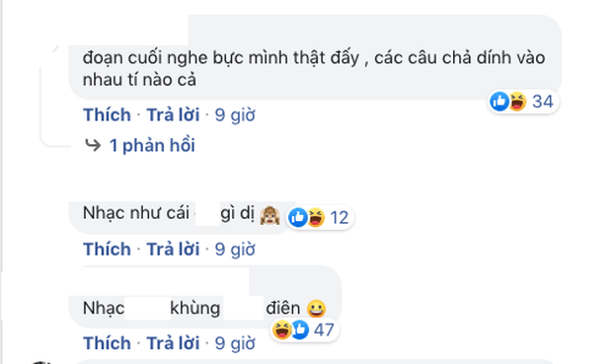Expand replies via the '1 phản hồi' arrow
This screenshot has width=612, height=364.
[93, 146]
